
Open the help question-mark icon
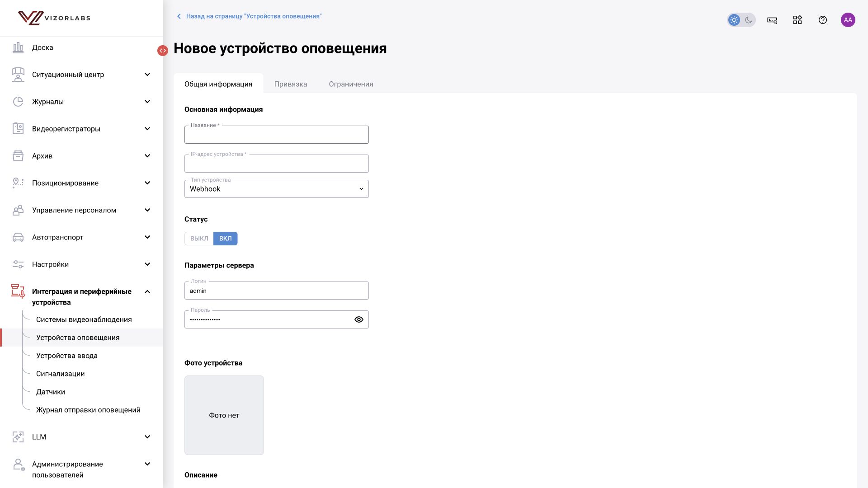click(823, 20)
